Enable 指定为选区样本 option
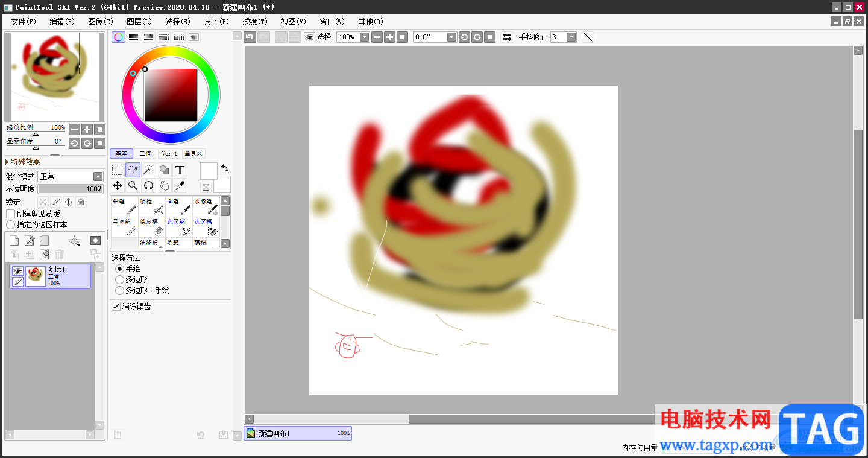868x458 pixels. [x=11, y=225]
